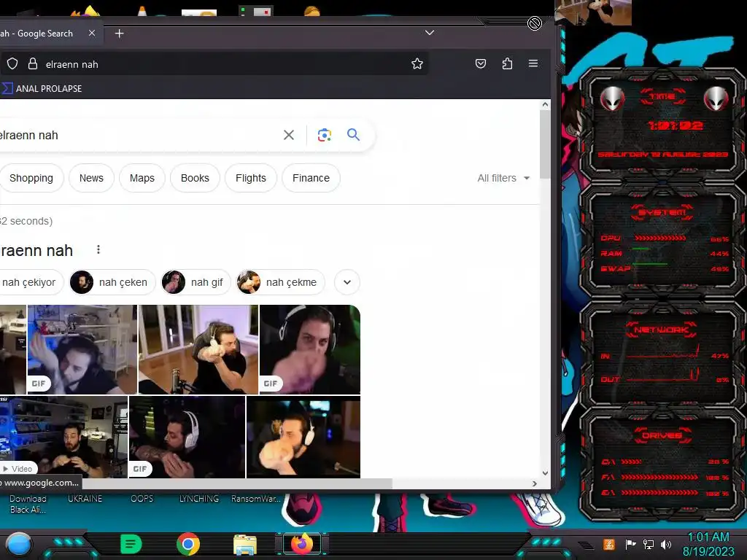Select the Shopping filter chip

point(31,178)
